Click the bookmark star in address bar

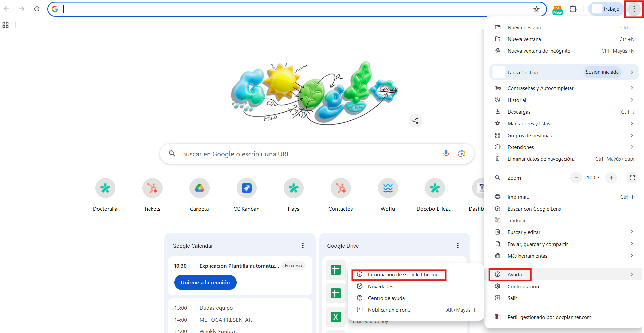pyautogui.click(x=536, y=9)
